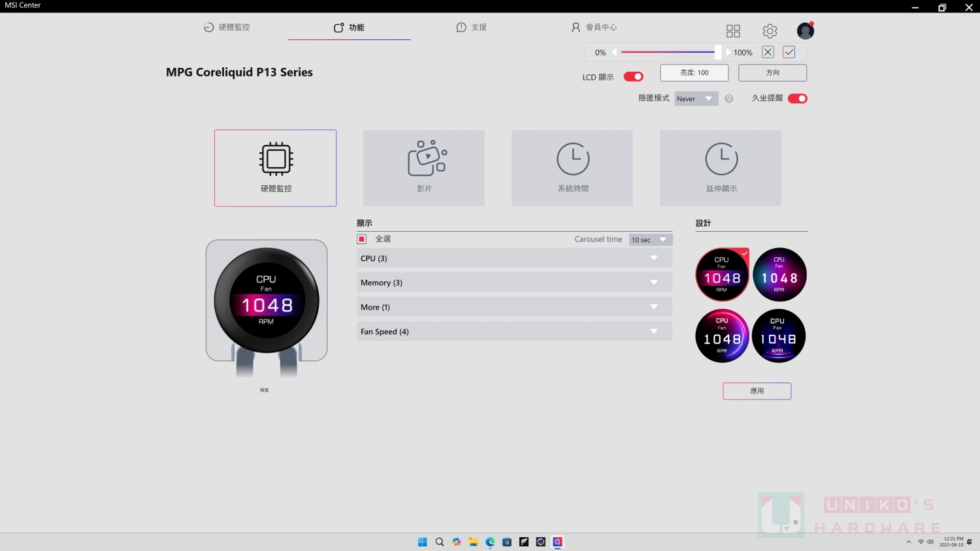Switch to 硬體監控 top tab
The height and width of the screenshot is (551, 980).
click(x=227, y=27)
